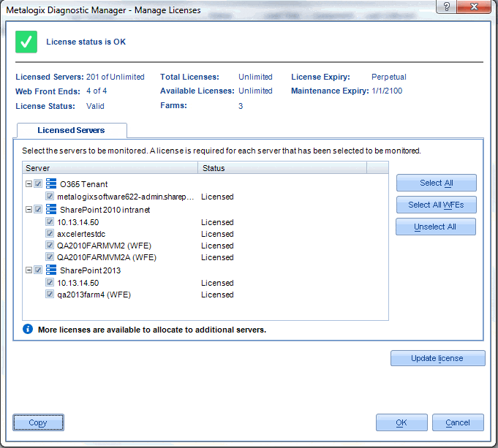Click the Update license button
498x448 pixels.
(437, 358)
